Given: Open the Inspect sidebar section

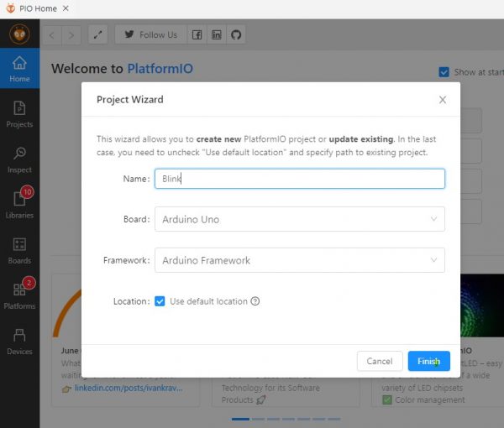Looking at the screenshot, I should click(19, 160).
